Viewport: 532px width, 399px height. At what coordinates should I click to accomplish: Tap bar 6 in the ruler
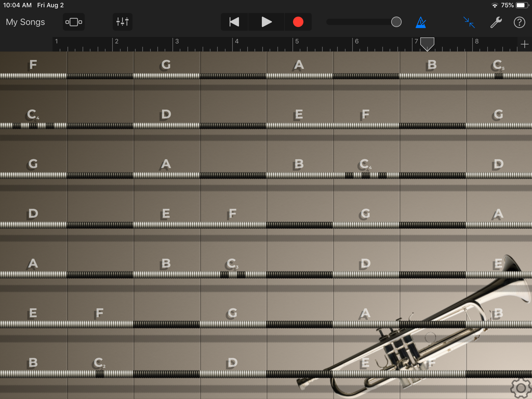click(x=357, y=41)
